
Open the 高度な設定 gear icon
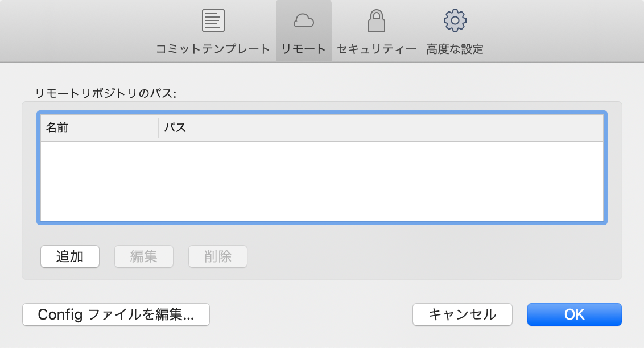point(455,20)
